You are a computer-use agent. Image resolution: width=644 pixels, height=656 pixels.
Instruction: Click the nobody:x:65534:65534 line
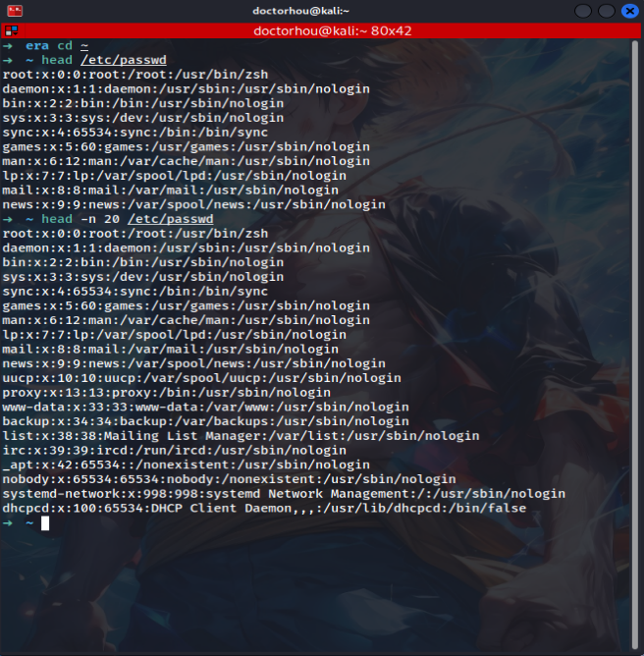coord(229,479)
